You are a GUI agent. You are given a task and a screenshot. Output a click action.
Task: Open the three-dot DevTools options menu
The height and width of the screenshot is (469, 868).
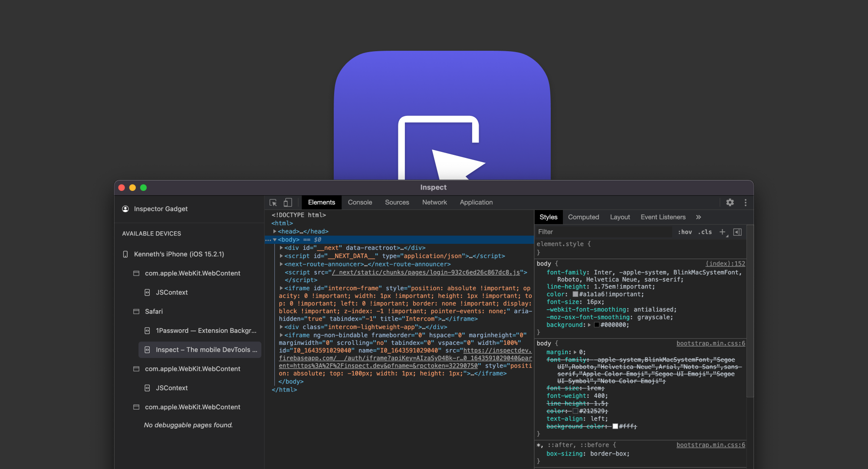coord(746,203)
